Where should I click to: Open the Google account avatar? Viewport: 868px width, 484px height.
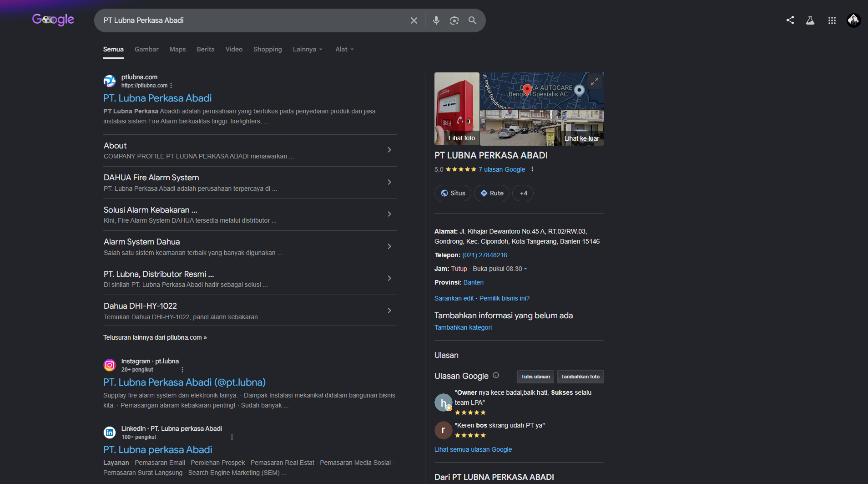click(x=854, y=20)
